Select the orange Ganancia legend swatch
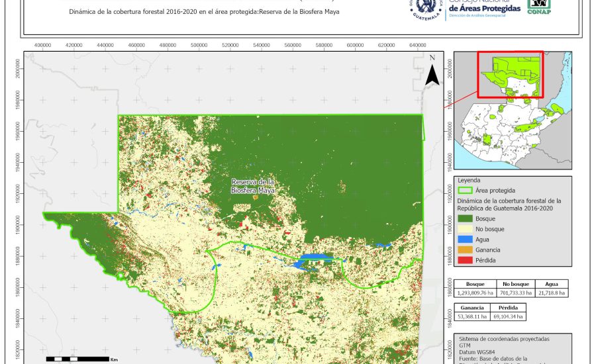The image size is (596, 364). coord(466,250)
